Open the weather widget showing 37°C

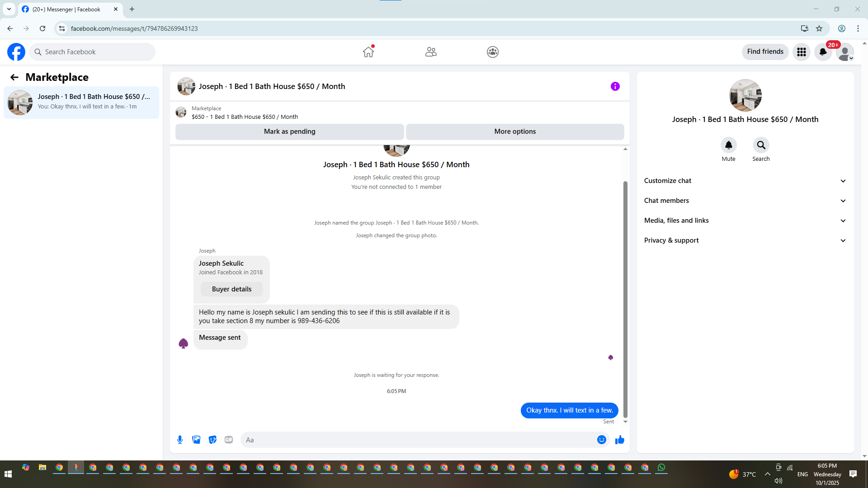click(x=743, y=474)
